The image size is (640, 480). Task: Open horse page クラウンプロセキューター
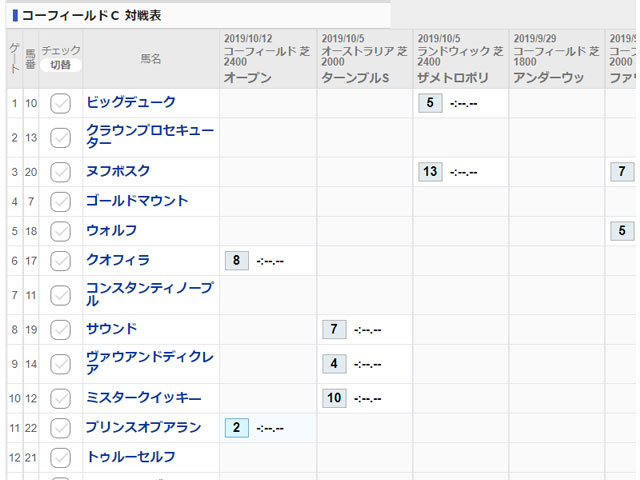click(150, 137)
